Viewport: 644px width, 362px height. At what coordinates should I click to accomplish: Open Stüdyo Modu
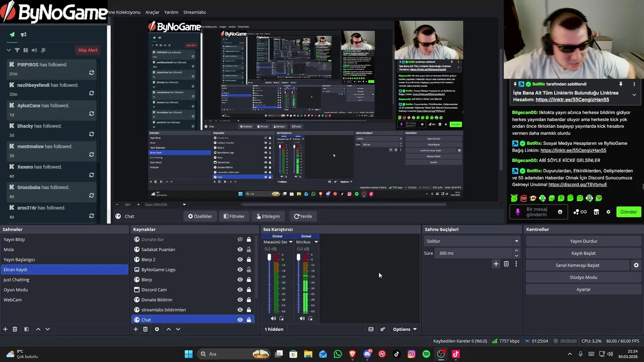tap(584, 277)
